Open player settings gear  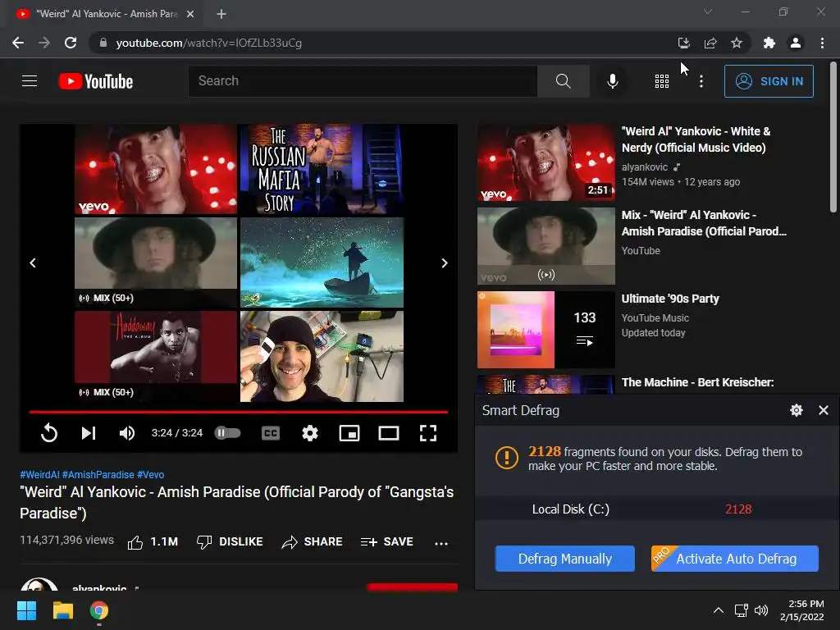click(309, 433)
